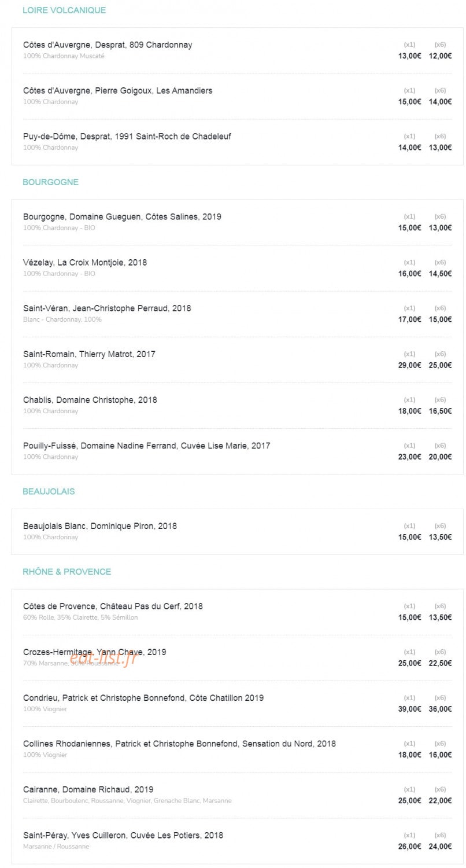
Task: Click Pouilly-Fuissé Cuvée Lise Marie 2017
Action: click(x=147, y=446)
